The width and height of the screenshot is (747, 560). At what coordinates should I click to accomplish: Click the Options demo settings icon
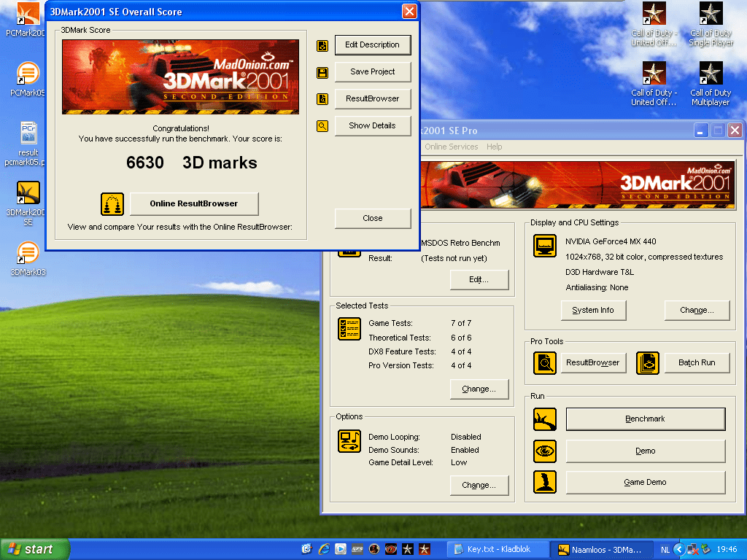point(349,441)
